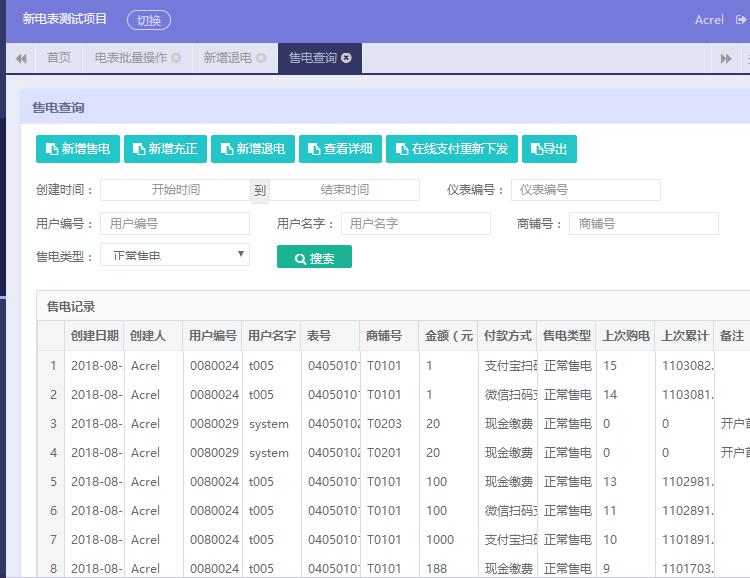Sort by 商铺号 column header
This screenshot has width=750, height=578.
389,336
